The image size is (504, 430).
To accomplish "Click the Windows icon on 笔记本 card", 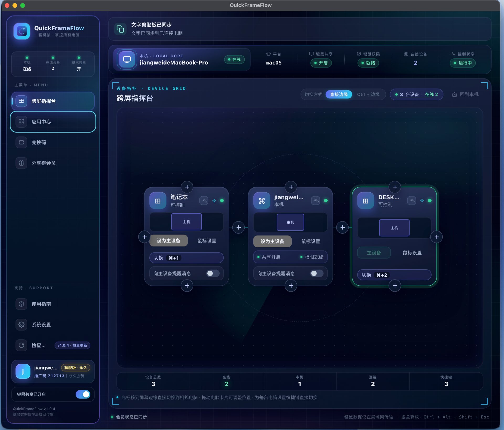I will click(x=158, y=201).
